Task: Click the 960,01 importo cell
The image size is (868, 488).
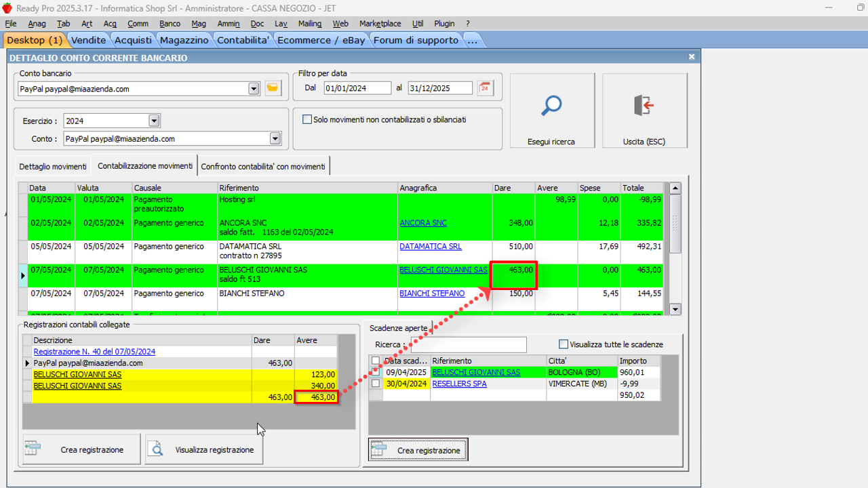Action: (639, 372)
